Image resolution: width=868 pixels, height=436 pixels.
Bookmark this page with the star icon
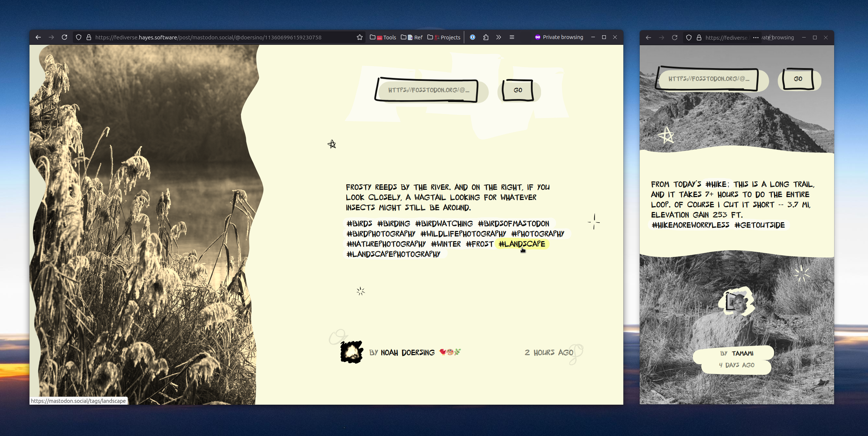pyautogui.click(x=360, y=37)
